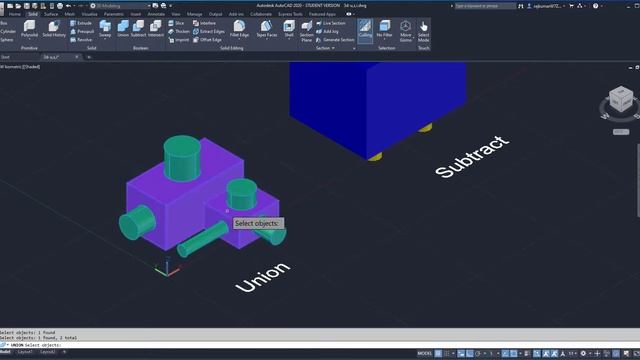Toggle grid display in status bar
Viewport: 640px width, 360px height.
438,353
